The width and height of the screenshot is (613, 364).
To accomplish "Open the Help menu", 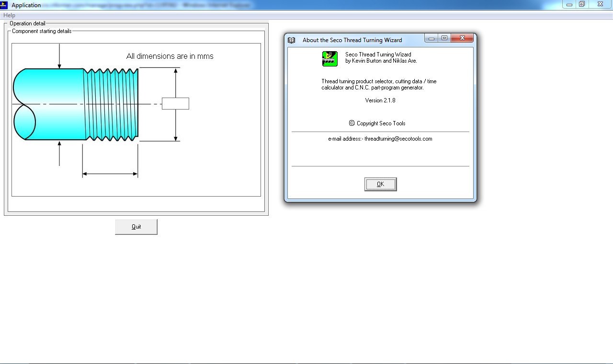I will (9, 15).
